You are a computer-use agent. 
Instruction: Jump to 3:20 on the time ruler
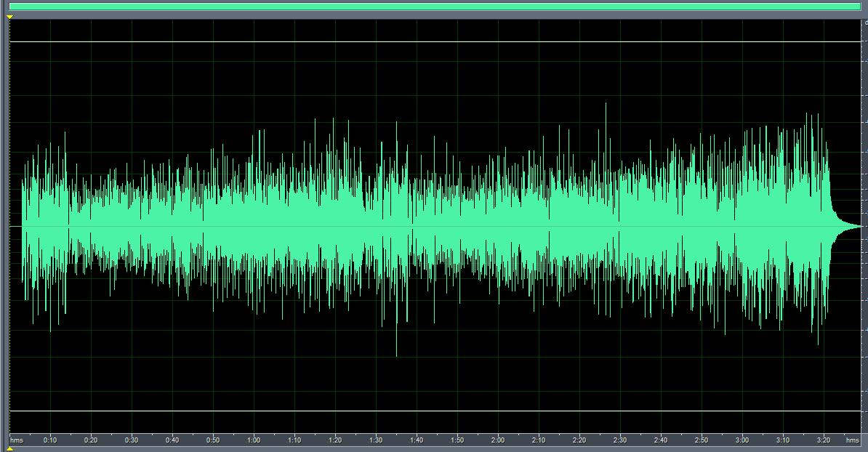824,440
